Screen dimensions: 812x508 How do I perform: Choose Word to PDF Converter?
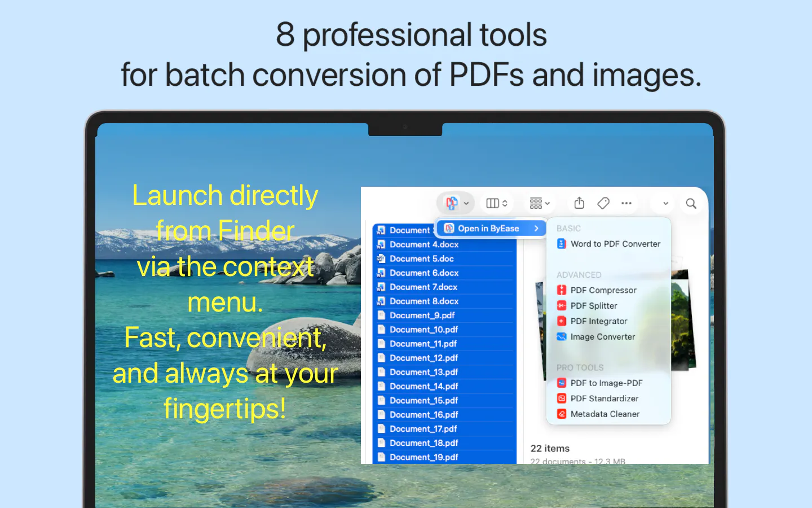608,244
